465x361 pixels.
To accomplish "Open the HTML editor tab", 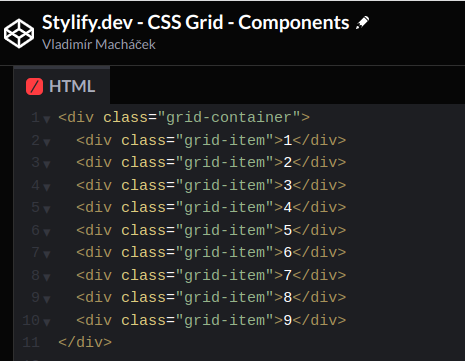I will tap(62, 86).
